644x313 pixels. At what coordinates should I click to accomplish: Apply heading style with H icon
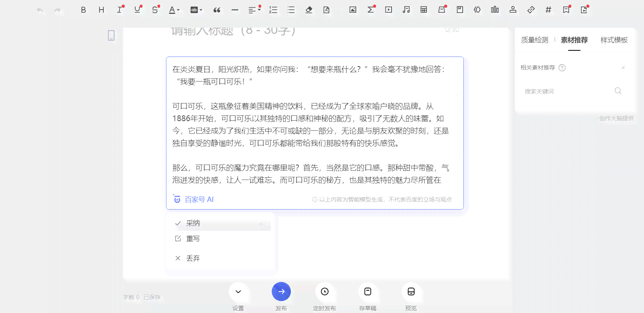(x=101, y=10)
